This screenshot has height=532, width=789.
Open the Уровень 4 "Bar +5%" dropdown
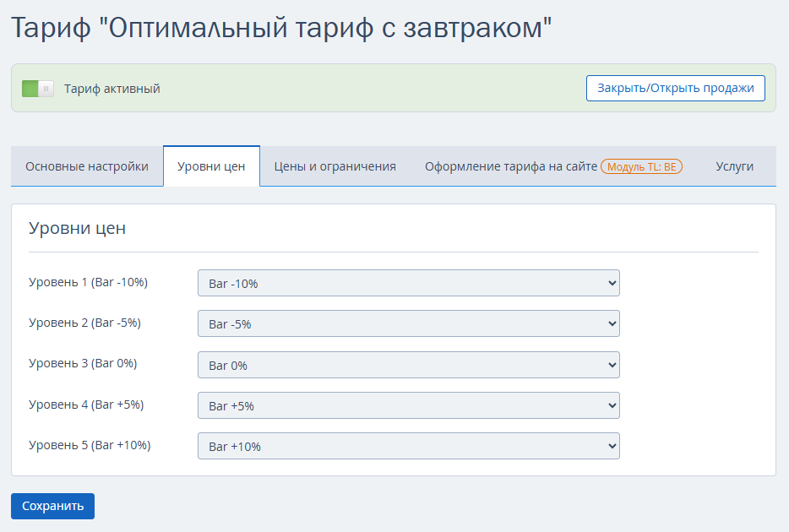409,406
